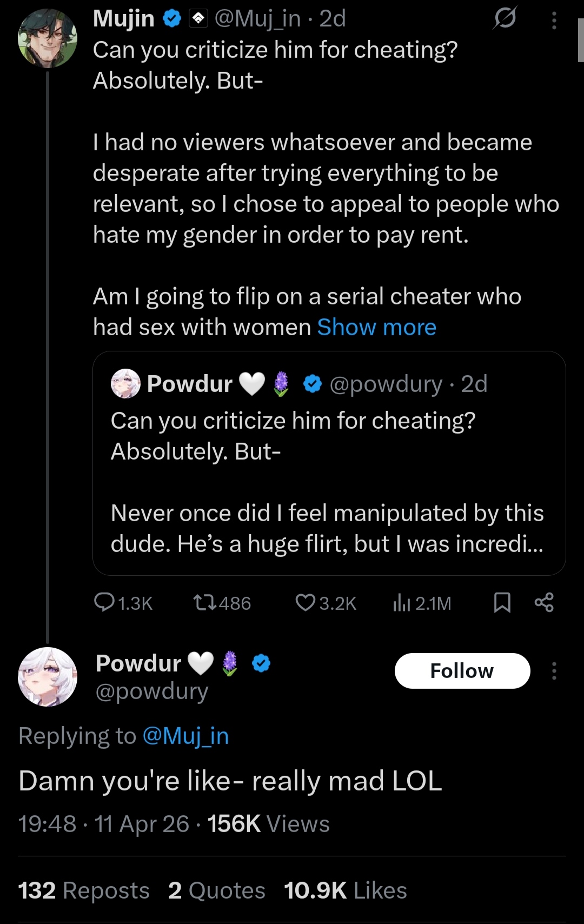Open Grok icon on Mujin's tweet
Image resolution: width=584 pixels, height=924 pixels.
[x=505, y=18]
